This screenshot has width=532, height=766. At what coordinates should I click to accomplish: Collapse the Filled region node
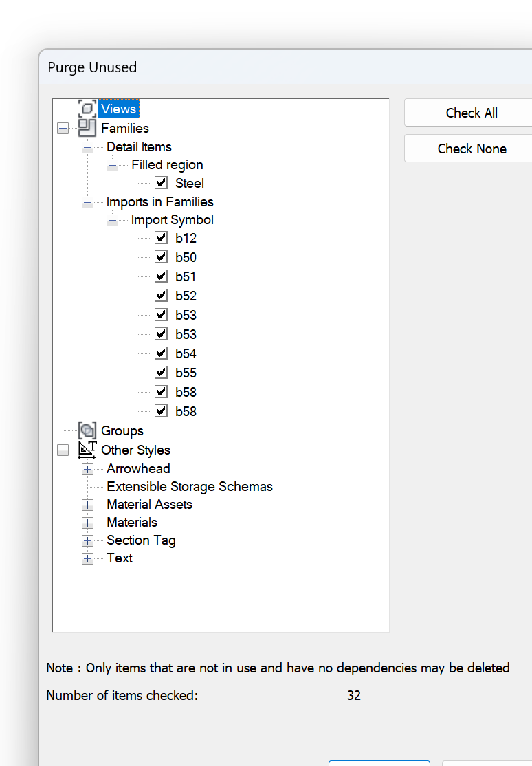[112, 165]
